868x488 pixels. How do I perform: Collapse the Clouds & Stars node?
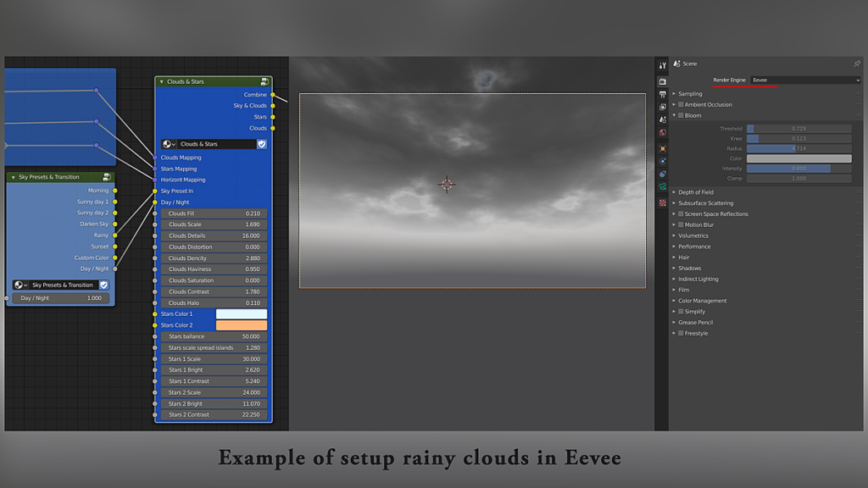click(x=162, y=82)
